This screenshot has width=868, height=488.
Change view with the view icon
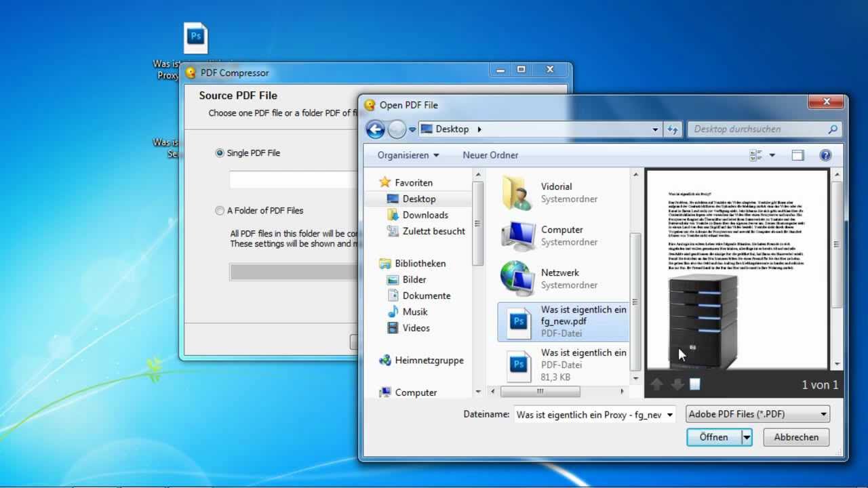[756, 155]
